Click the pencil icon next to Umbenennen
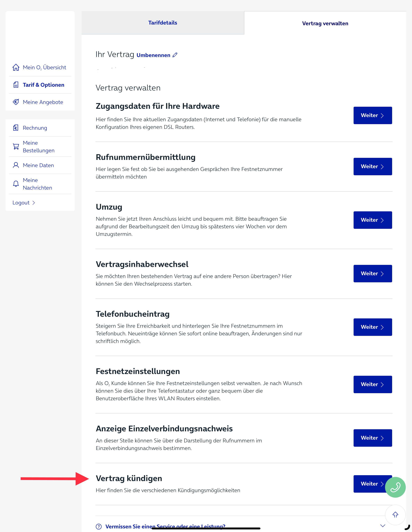The height and width of the screenshot is (532, 412). point(175,55)
